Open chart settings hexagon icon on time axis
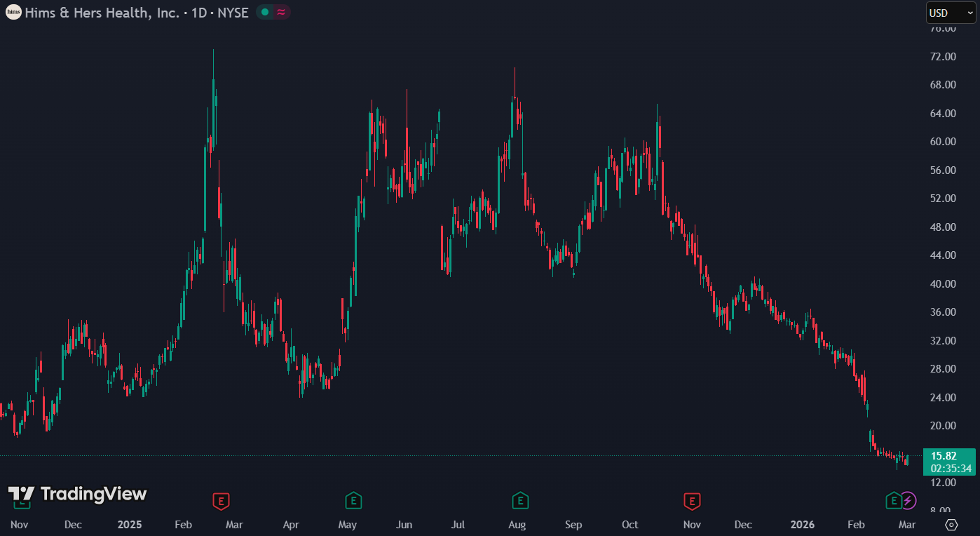Screen dimensions: 980x536 pyautogui.click(x=951, y=525)
